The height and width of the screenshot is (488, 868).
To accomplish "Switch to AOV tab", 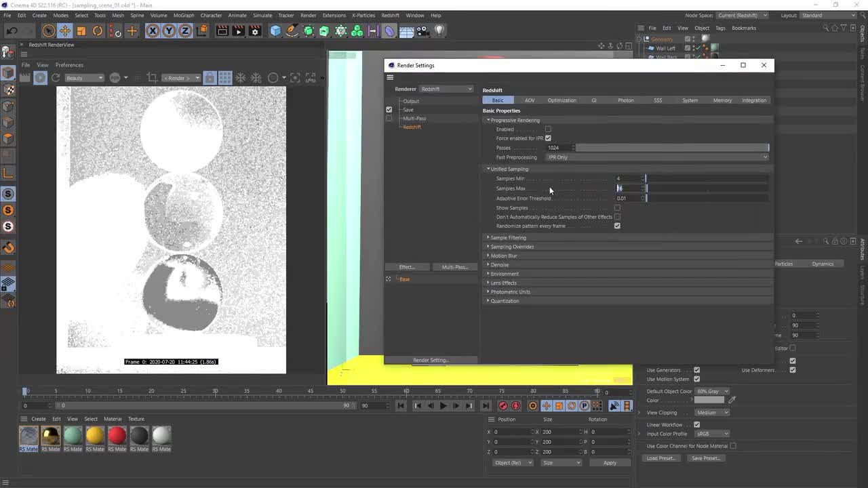I will click(530, 100).
